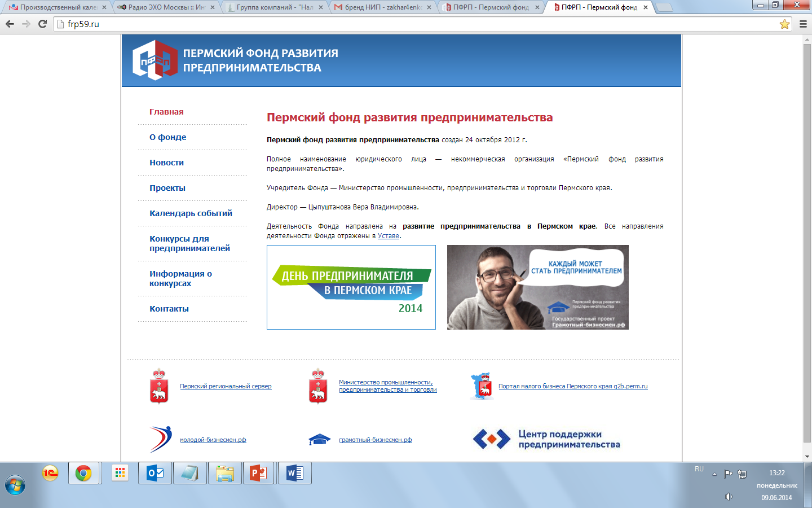
Task: Click the RU language indicator
Action: (699, 469)
